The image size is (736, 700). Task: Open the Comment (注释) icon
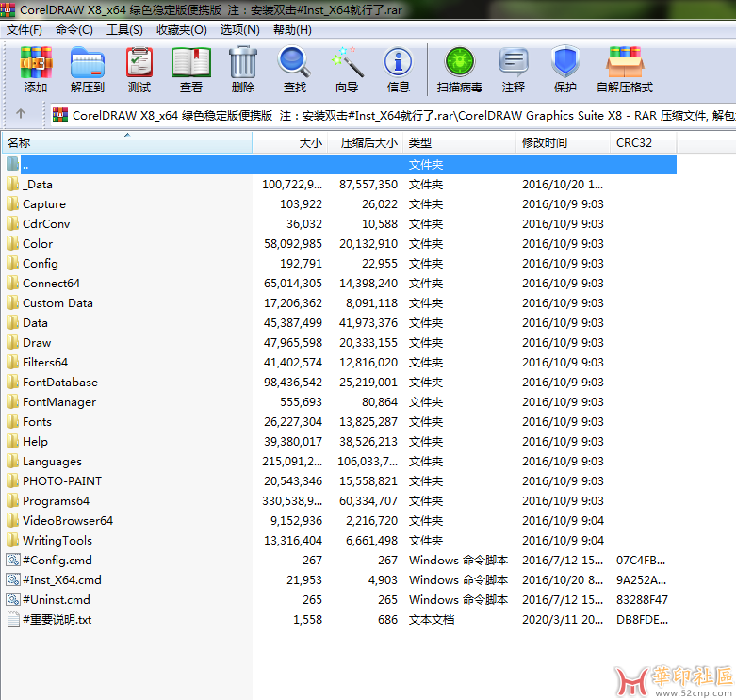(x=514, y=62)
